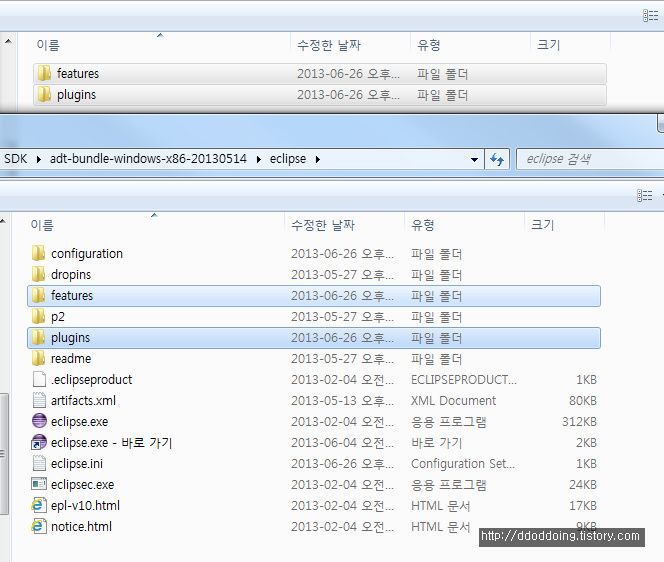Expand the arrow after eclipse in the breadcrumb
Image resolution: width=664 pixels, height=562 pixels.
click(x=318, y=159)
